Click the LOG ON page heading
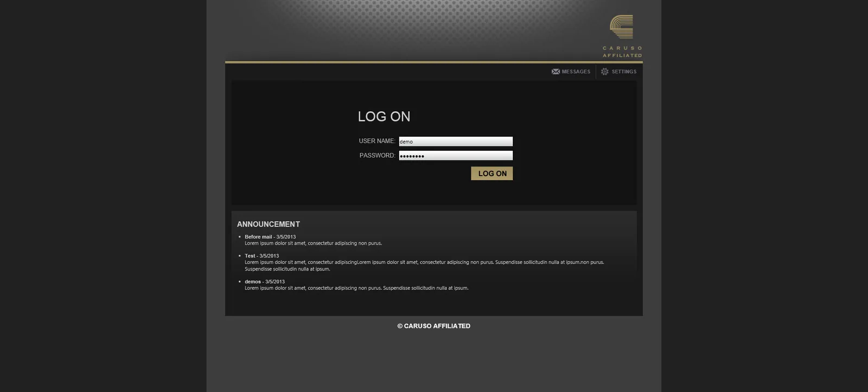Viewport: 868px width, 392px height. 384,117
